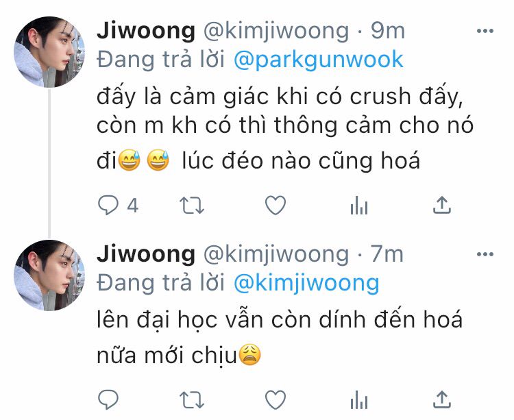Open more options menu on second tweet
Screen dimensions: 514x420
click(x=485, y=254)
